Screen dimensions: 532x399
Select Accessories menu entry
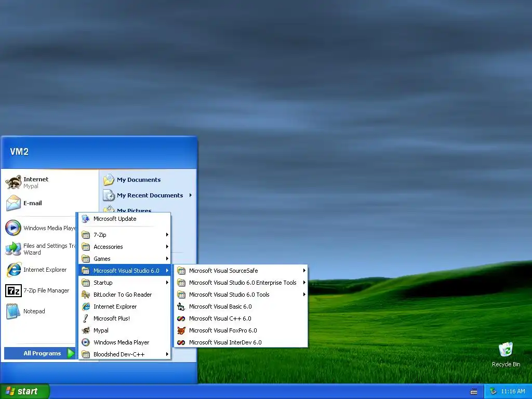tap(125, 247)
